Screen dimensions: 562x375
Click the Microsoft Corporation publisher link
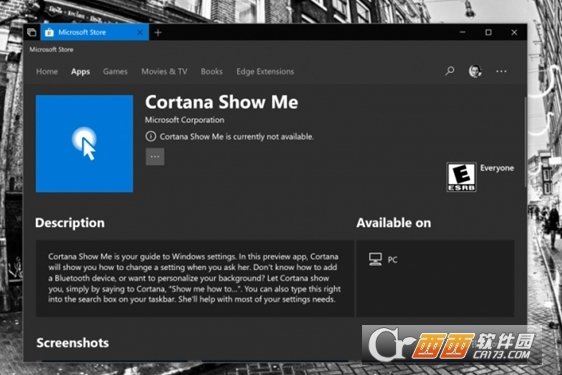185,120
